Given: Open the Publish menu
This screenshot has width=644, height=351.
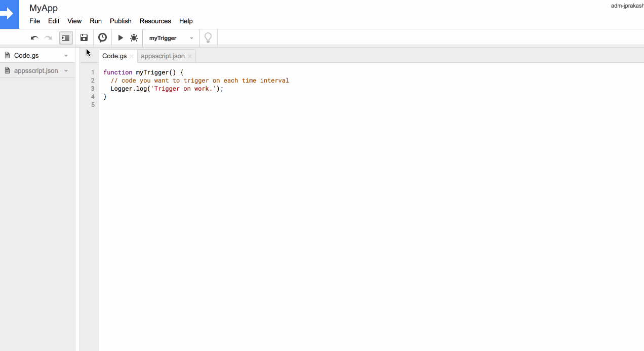Looking at the screenshot, I should click(120, 21).
